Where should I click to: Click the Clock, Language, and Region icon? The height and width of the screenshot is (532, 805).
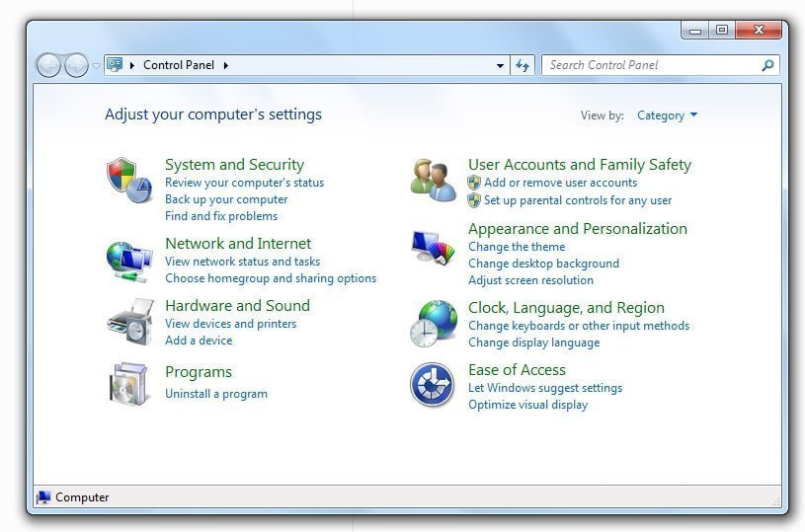pos(433,324)
